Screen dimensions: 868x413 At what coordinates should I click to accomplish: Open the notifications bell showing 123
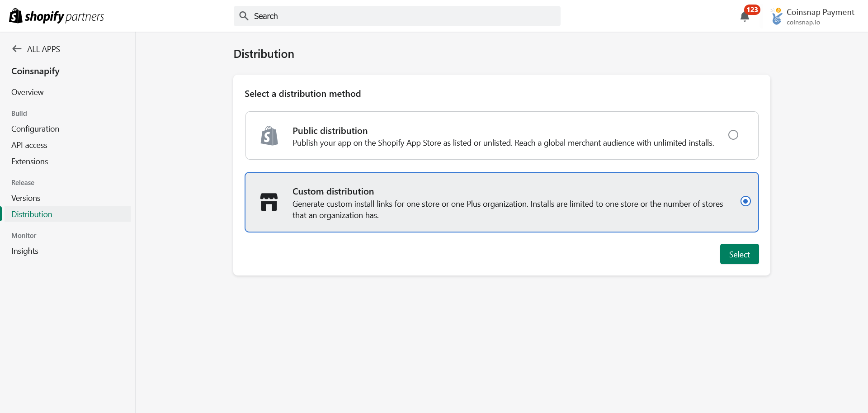(x=745, y=17)
